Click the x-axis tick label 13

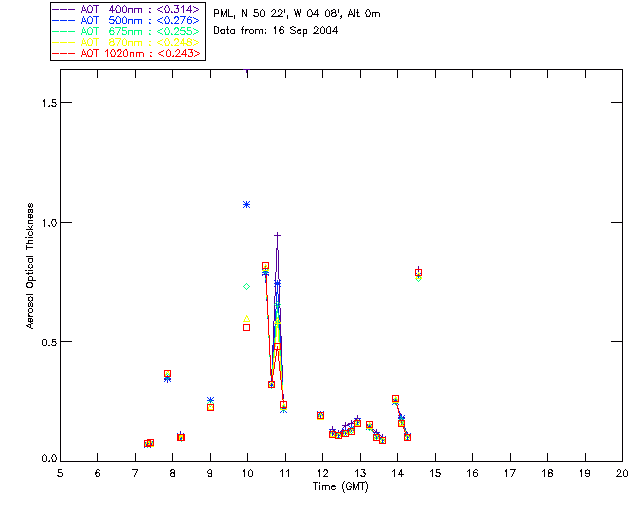(x=360, y=473)
